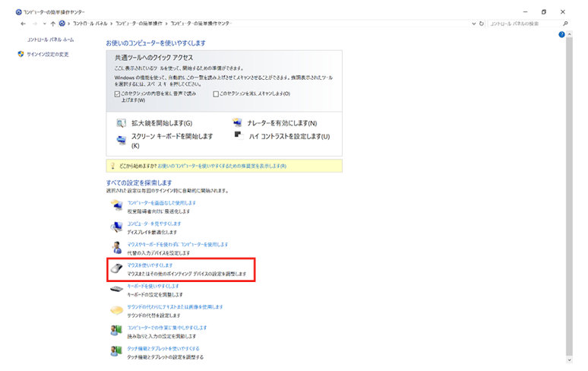Open タッチ機能とタブレットを使いやすくする link

(163, 348)
